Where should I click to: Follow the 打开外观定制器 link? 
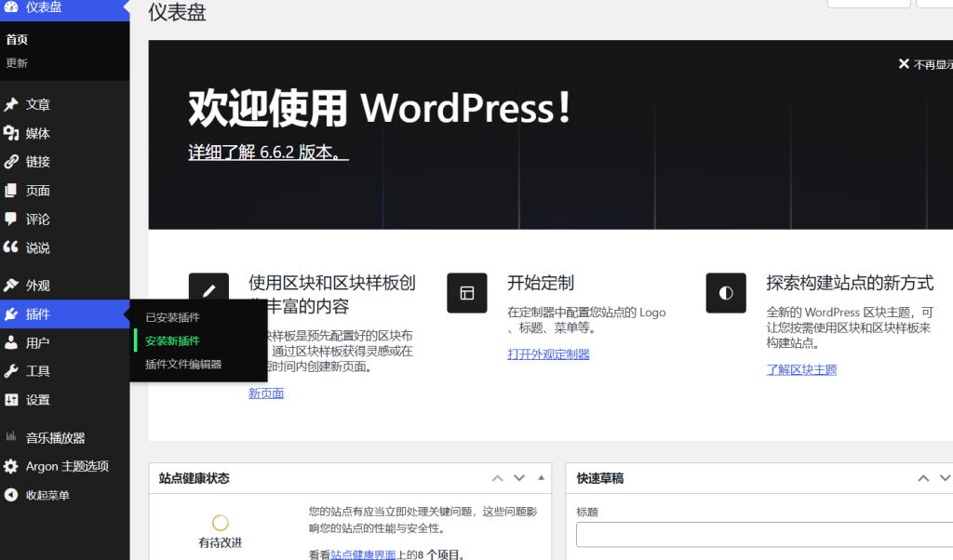pyautogui.click(x=548, y=354)
